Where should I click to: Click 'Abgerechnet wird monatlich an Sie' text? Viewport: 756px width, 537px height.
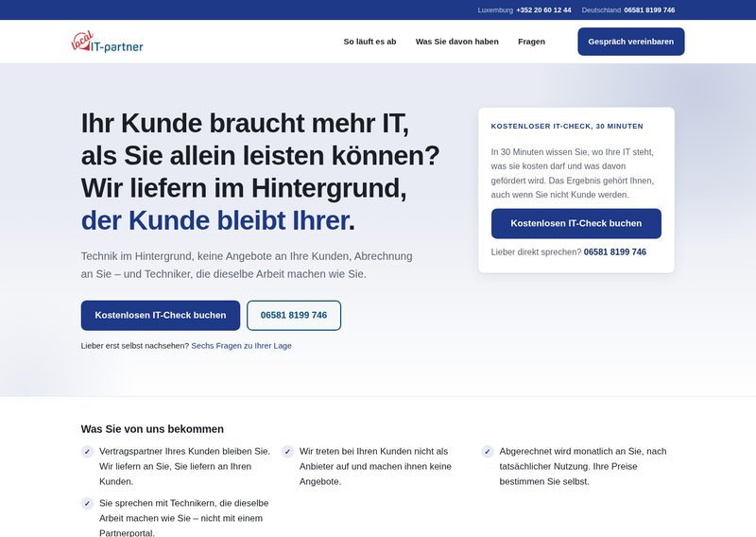pyautogui.click(x=583, y=466)
